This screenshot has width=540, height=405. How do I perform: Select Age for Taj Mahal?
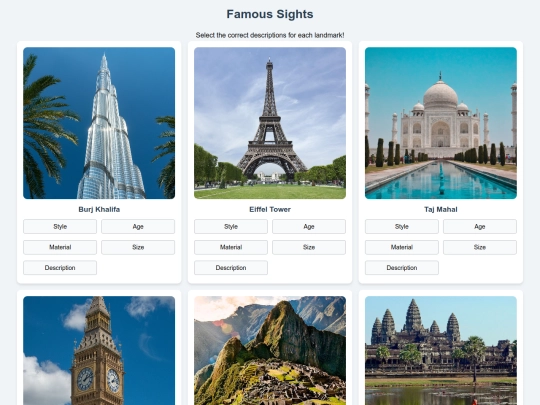(480, 227)
